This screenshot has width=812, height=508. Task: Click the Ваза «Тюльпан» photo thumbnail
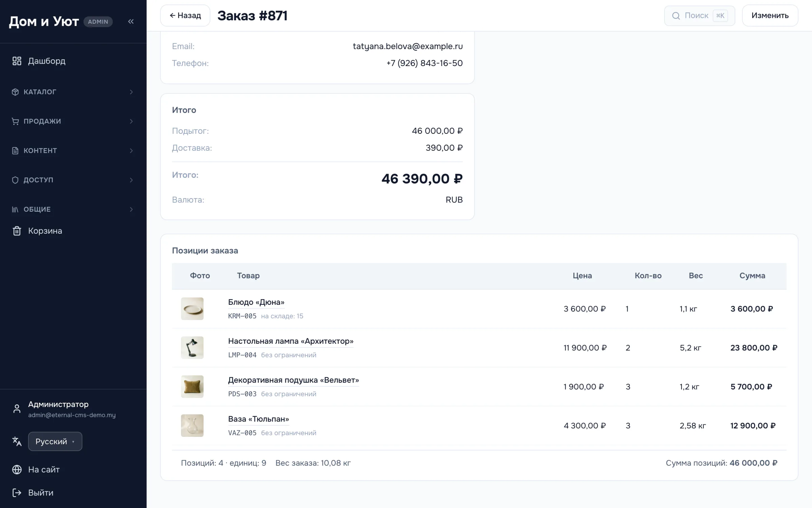tap(192, 426)
